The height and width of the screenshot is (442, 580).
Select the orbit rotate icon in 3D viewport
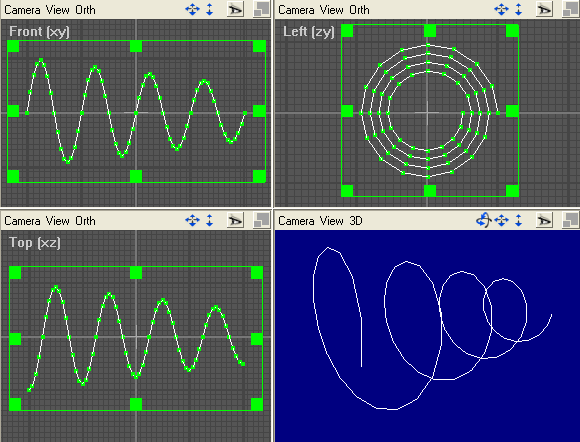(x=483, y=220)
